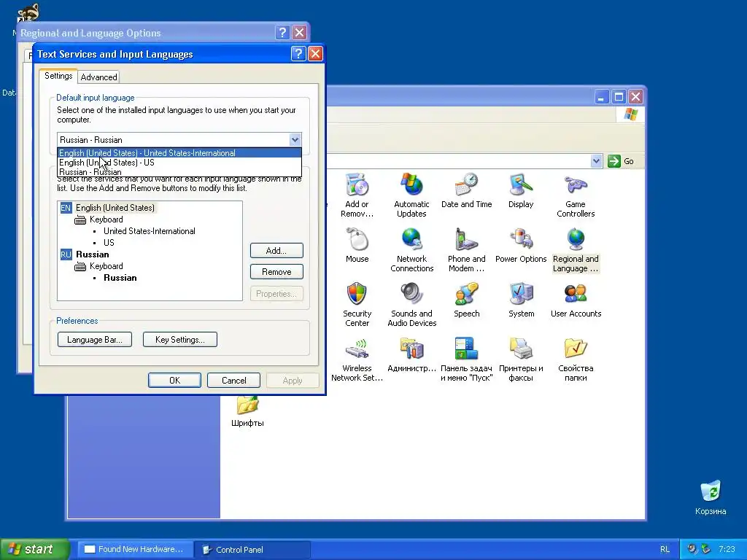Image resolution: width=747 pixels, height=560 pixels.
Task: Select Keyboard node under English
Action: (x=106, y=219)
